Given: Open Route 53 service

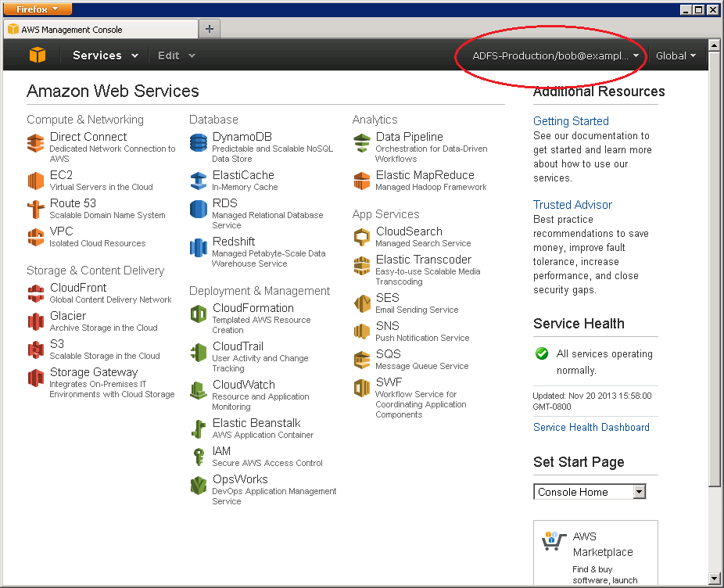Looking at the screenshot, I should pyautogui.click(x=73, y=203).
